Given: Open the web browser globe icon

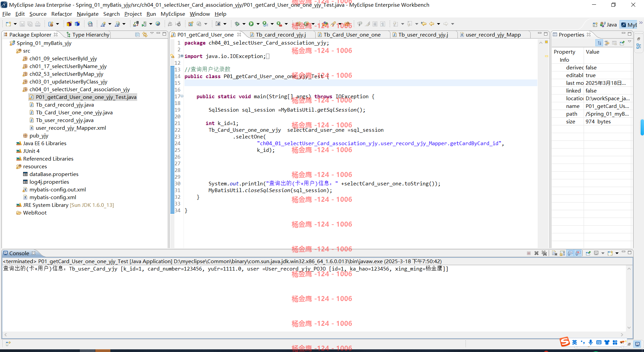Looking at the screenshot, I should pos(158,24).
